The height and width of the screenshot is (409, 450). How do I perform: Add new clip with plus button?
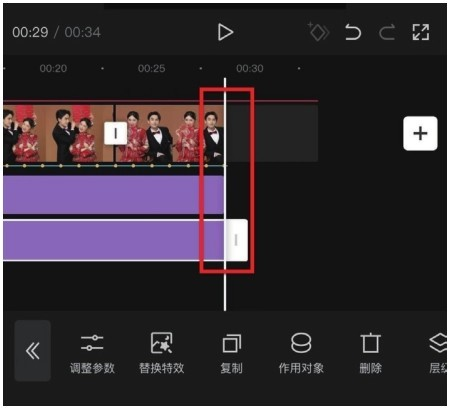tap(420, 133)
